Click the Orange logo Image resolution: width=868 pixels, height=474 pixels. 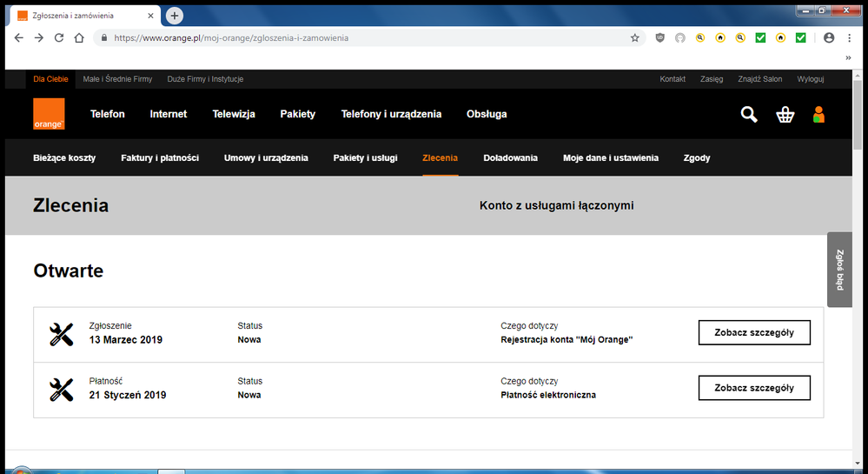pyautogui.click(x=48, y=114)
